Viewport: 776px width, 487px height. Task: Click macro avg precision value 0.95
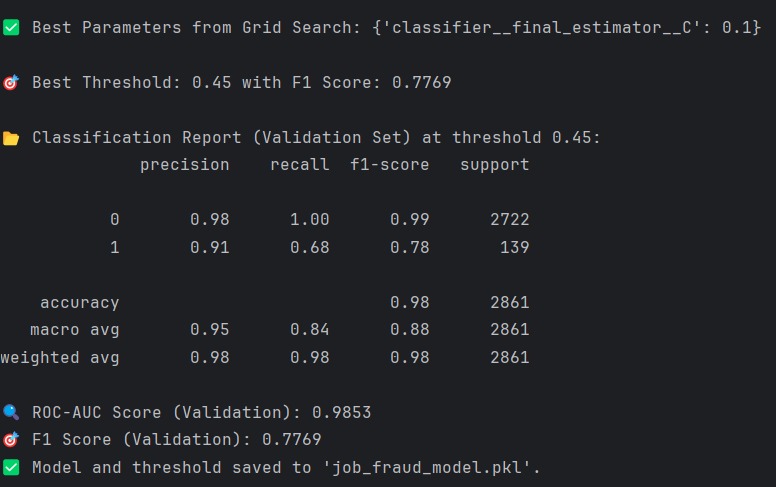point(209,330)
